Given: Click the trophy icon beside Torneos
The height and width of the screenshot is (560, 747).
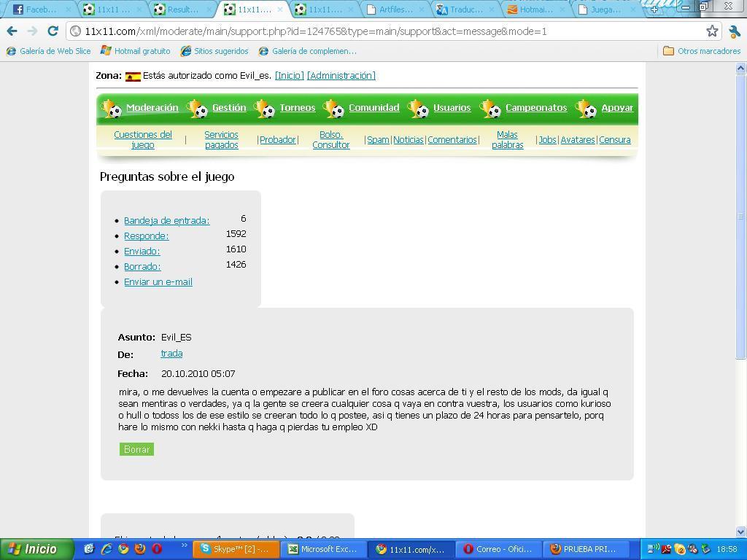Looking at the screenshot, I should 265,109.
